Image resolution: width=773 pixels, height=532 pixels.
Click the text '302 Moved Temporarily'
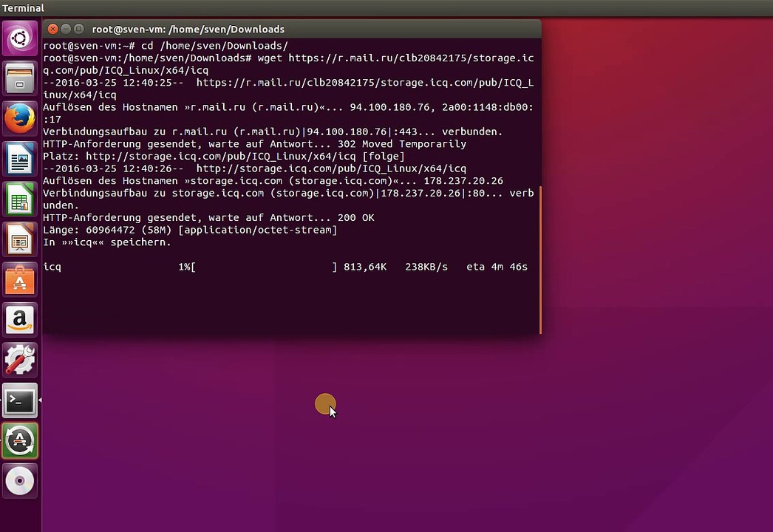click(x=402, y=144)
